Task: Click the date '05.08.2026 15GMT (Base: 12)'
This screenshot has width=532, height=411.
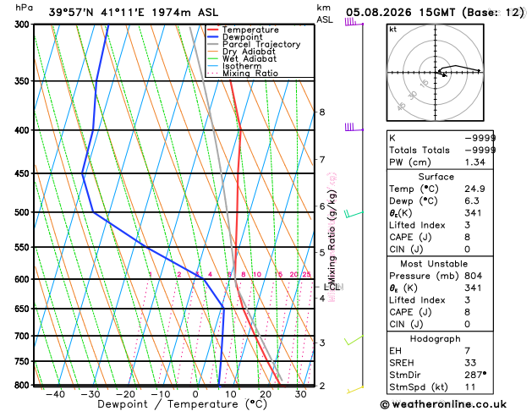Action: coord(436,13)
